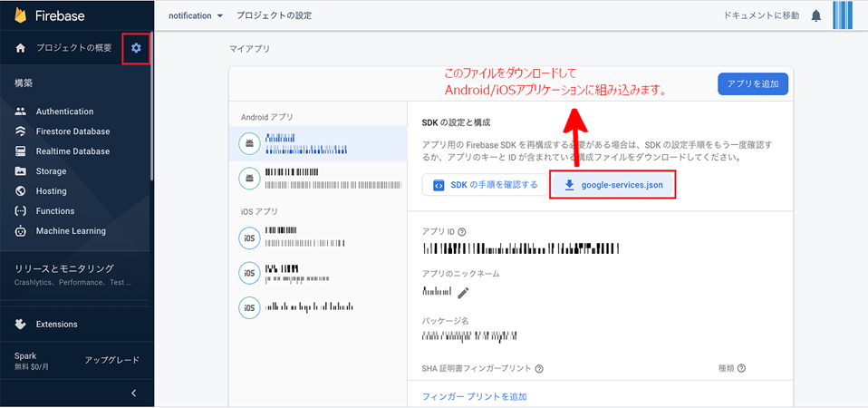
Task: Select the second Android app icon
Action: point(249,178)
